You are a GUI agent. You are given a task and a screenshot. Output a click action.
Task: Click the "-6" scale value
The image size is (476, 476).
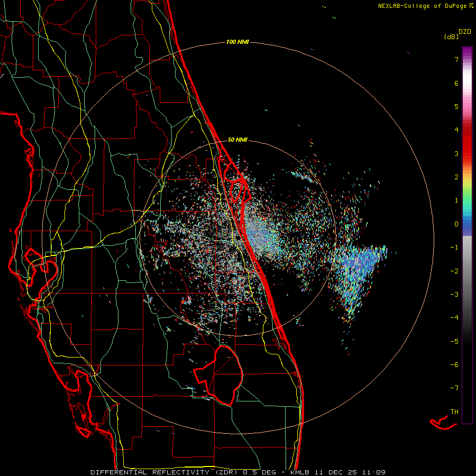[x=454, y=365]
